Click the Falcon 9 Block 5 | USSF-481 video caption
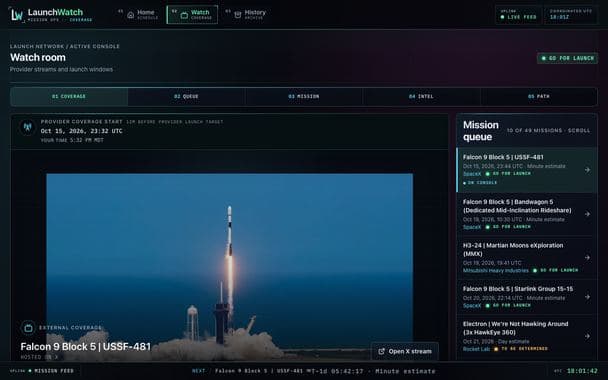 click(x=85, y=347)
